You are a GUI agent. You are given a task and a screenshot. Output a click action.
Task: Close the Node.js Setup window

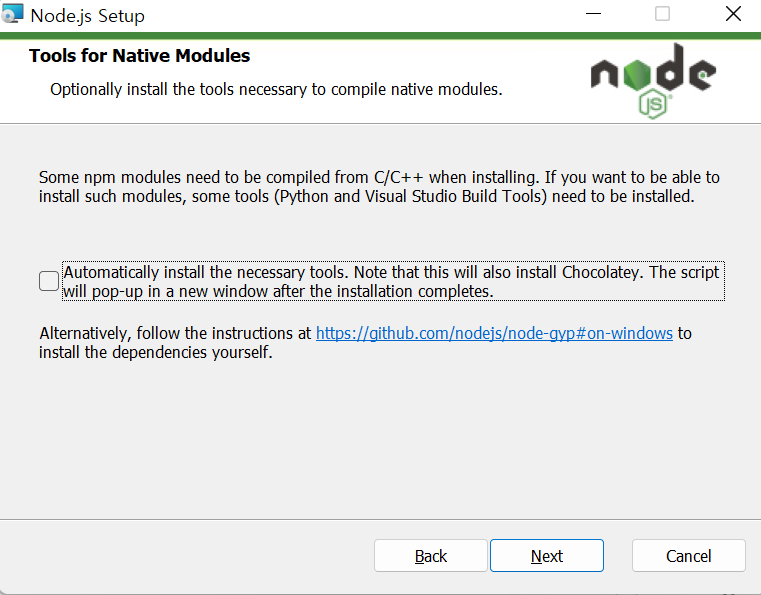(x=733, y=14)
